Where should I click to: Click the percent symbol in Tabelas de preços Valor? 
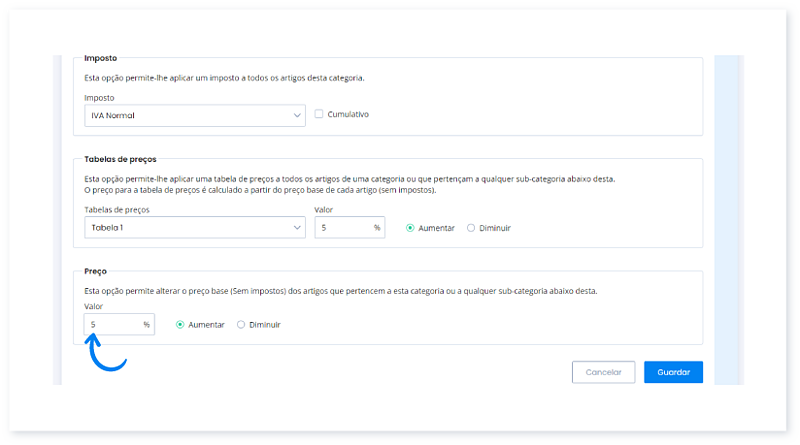[x=377, y=228]
